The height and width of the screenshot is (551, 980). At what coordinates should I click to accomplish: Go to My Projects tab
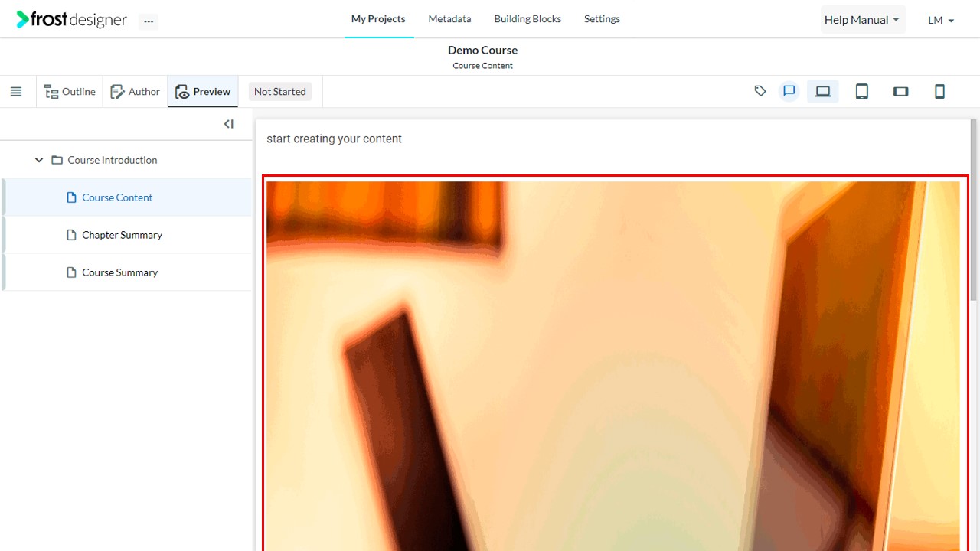(x=378, y=19)
